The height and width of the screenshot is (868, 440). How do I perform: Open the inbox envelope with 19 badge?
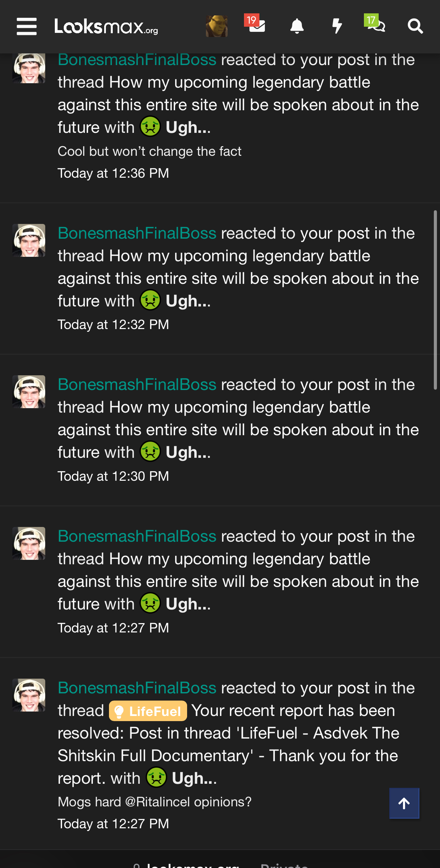tap(257, 26)
